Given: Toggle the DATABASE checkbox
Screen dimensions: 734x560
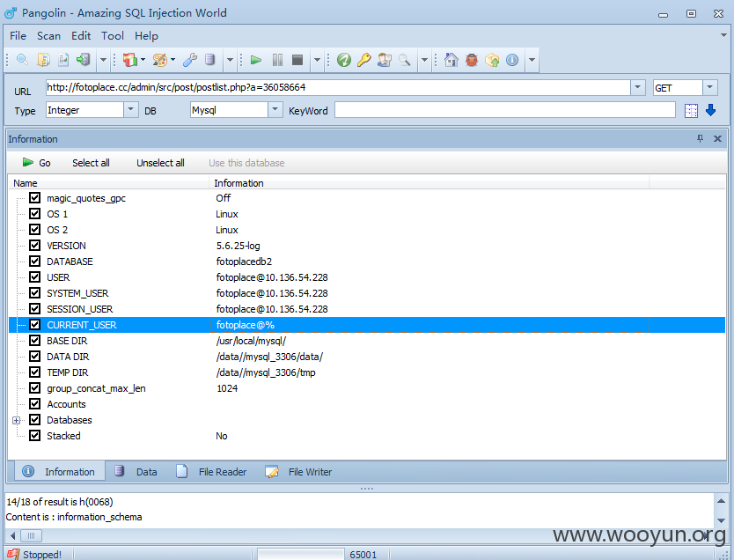Looking at the screenshot, I should [x=34, y=262].
